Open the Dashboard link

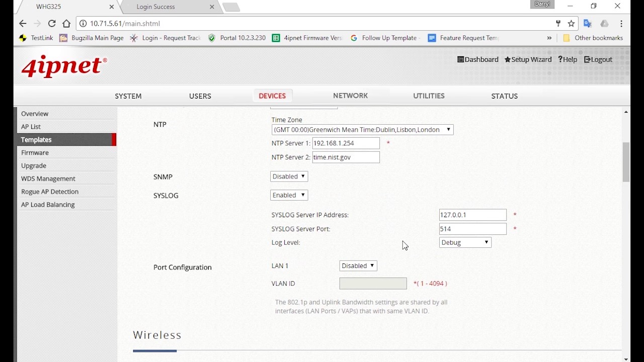pyautogui.click(x=477, y=59)
